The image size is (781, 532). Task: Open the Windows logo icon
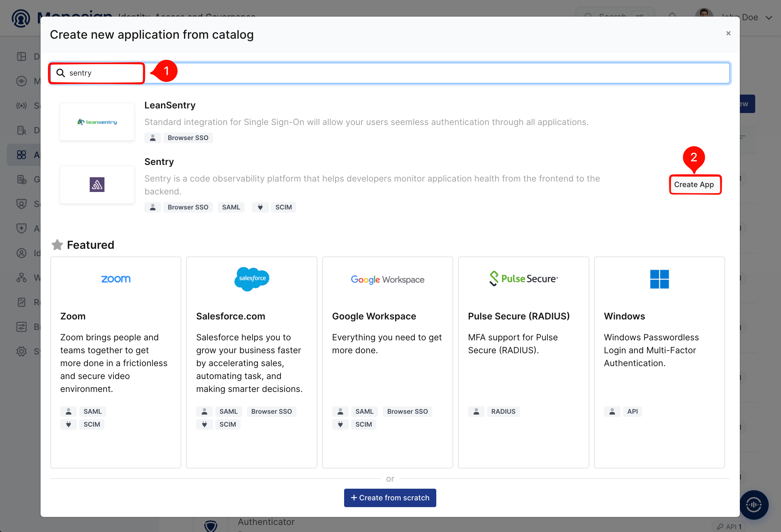[x=659, y=279]
